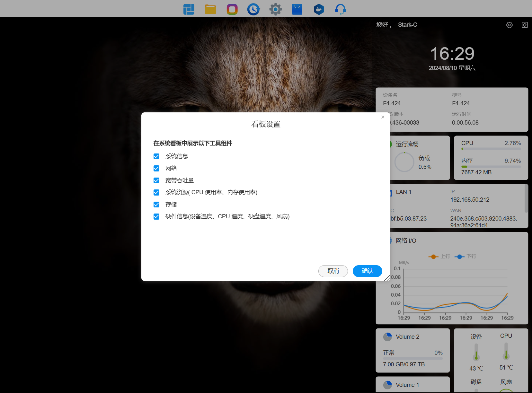
Task: Open the Control Panel gear icon
Action: click(275, 9)
